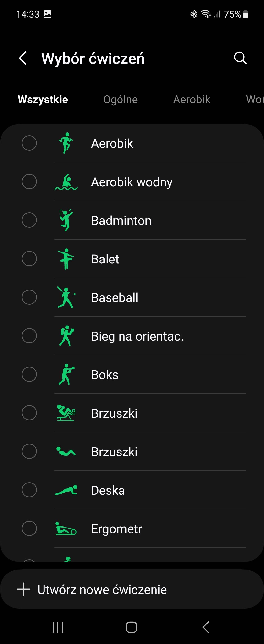This screenshot has width=264, height=644.
Task: Click the Deska plank icon
Action: (x=66, y=490)
